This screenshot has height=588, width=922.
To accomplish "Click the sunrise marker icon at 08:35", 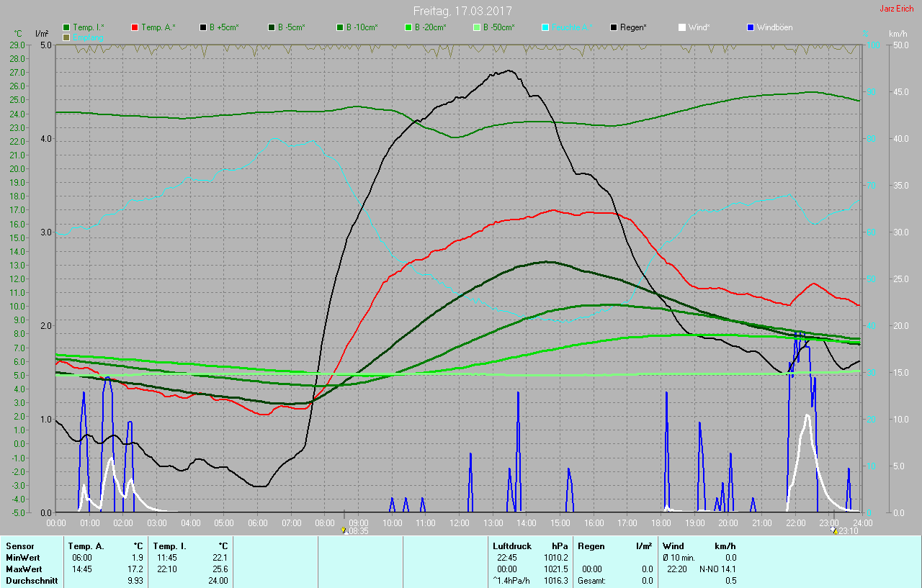I will point(344,530).
